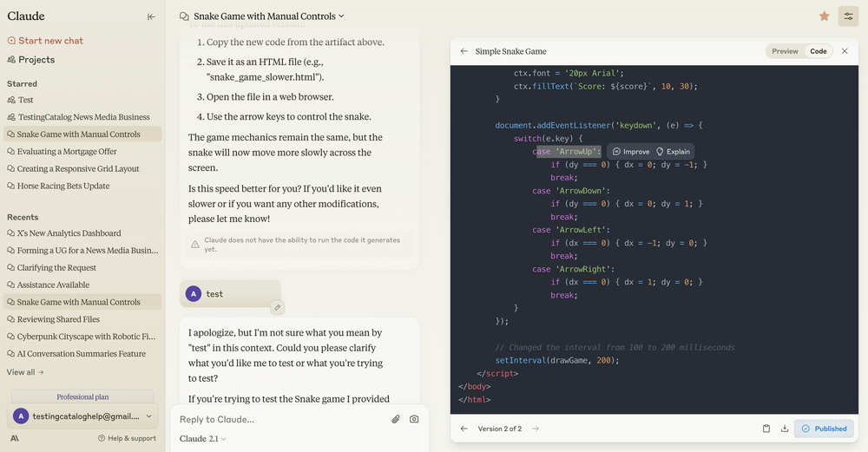Edit the 'test' message with pencil icon

(277, 307)
